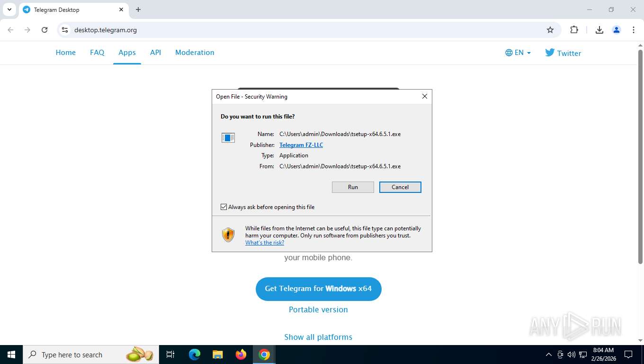This screenshot has height=364, width=644.
Task: Open the Chrome profile avatar
Action: tap(617, 30)
